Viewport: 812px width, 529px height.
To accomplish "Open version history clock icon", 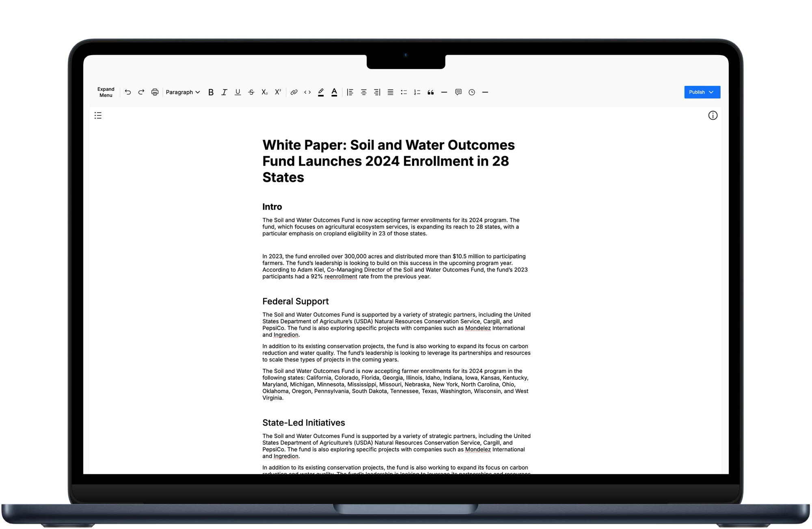I will (472, 92).
